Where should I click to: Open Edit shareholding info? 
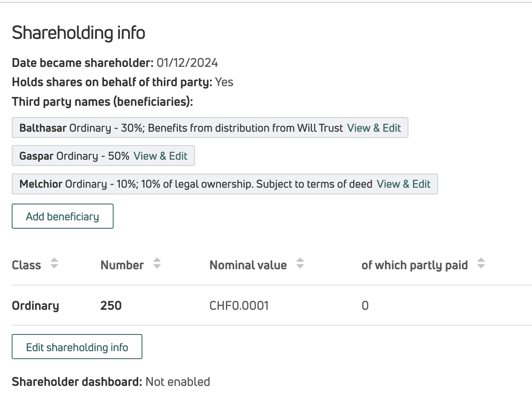tap(77, 347)
